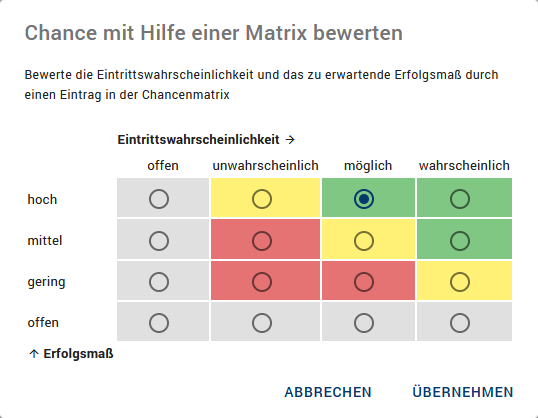Select gering row offen column radio
538x418 pixels.
pos(159,282)
